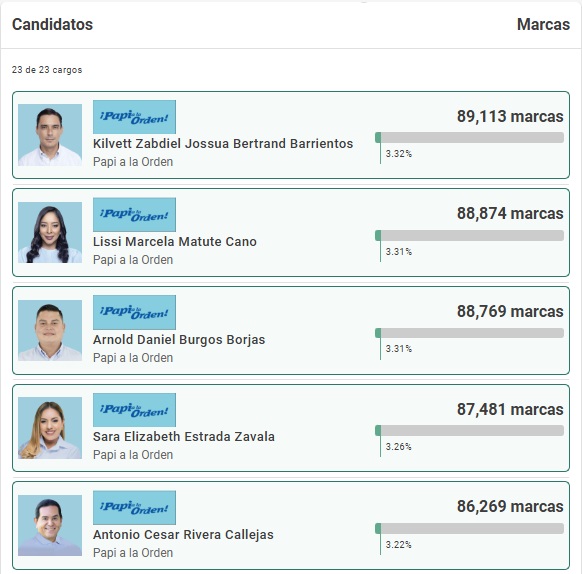Click Arnold Daniel Burgos Borjas's photo

(x=50, y=330)
